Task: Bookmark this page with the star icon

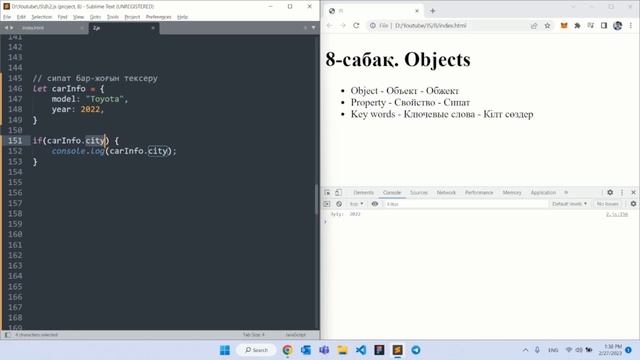Action: pyautogui.click(x=547, y=26)
